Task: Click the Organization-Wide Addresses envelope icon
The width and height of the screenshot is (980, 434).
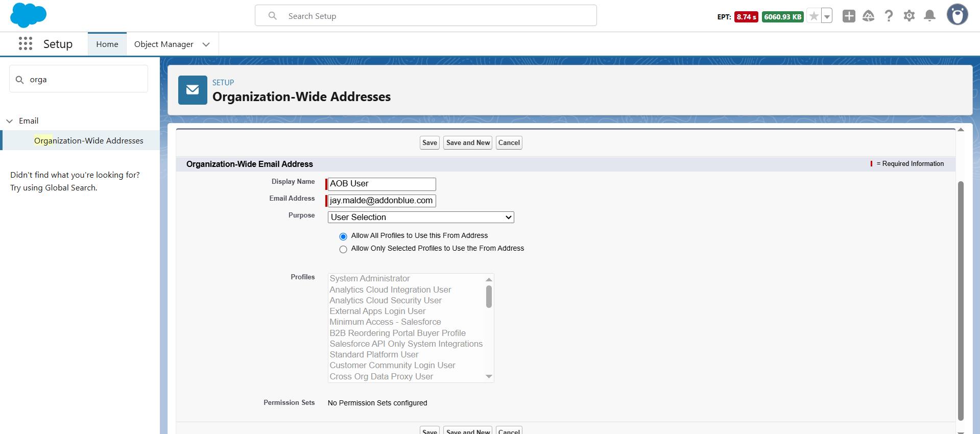Action: tap(193, 90)
